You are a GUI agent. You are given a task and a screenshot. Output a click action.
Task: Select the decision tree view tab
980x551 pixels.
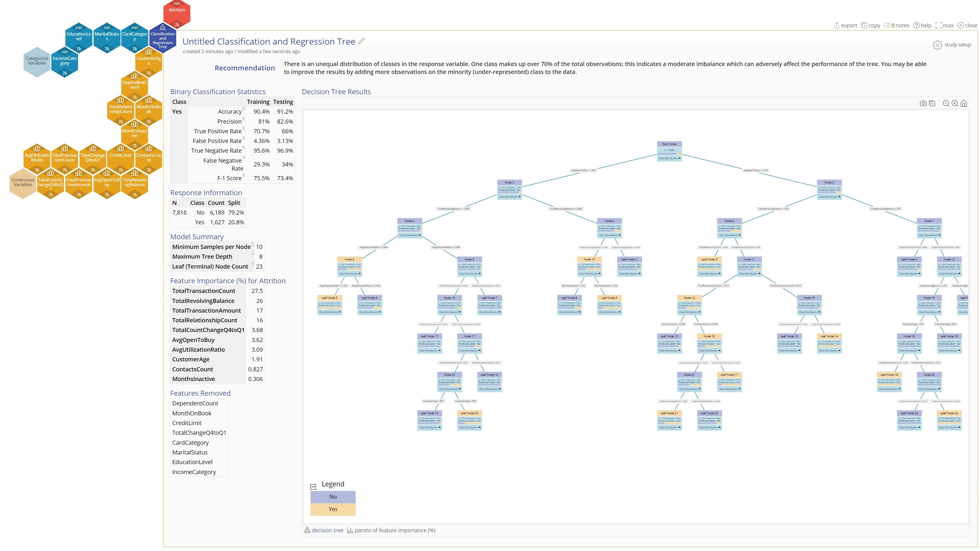click(x=327, y=530)
